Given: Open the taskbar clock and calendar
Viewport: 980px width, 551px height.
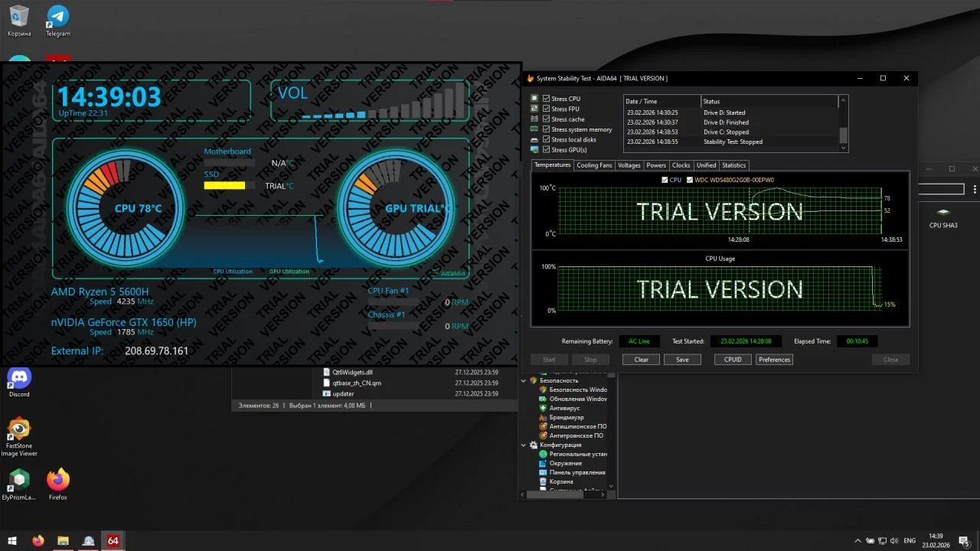Looking at the screenshot, I should pos(936,541).
